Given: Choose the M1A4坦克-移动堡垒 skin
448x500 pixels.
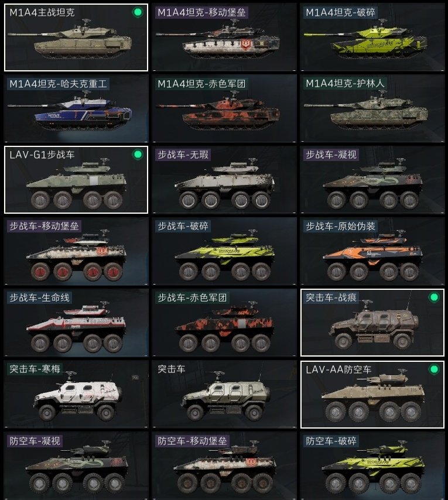Looking at the screenshot, I should [224, 37].
